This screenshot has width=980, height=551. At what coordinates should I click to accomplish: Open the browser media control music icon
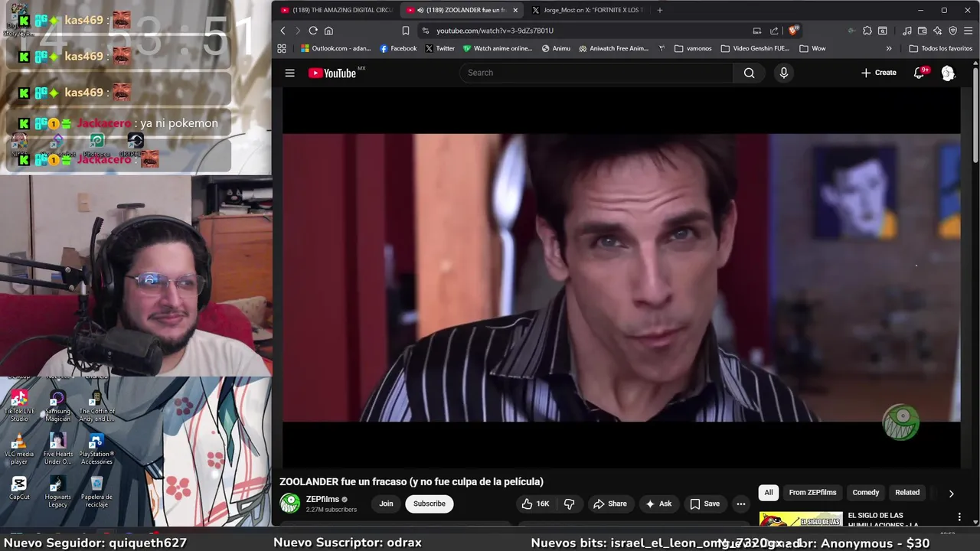tap(906, 31)
